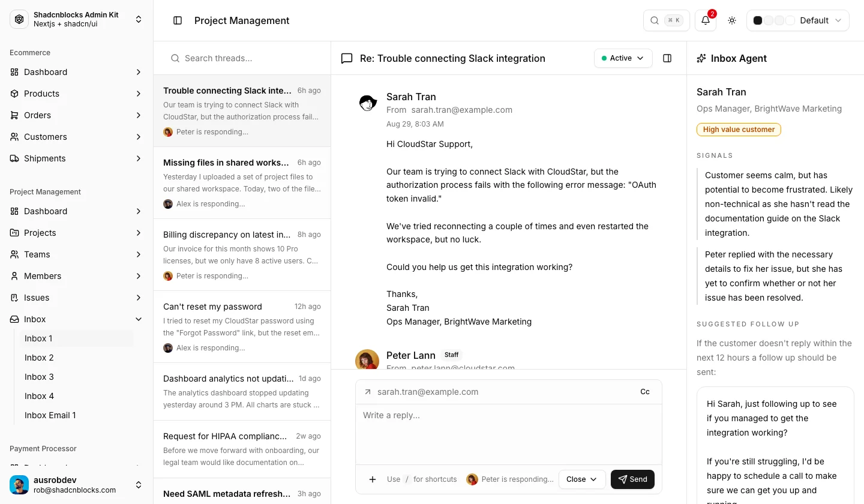Select Inbox 2 in sidebar
864x504 pixels.
click(77, 358)
